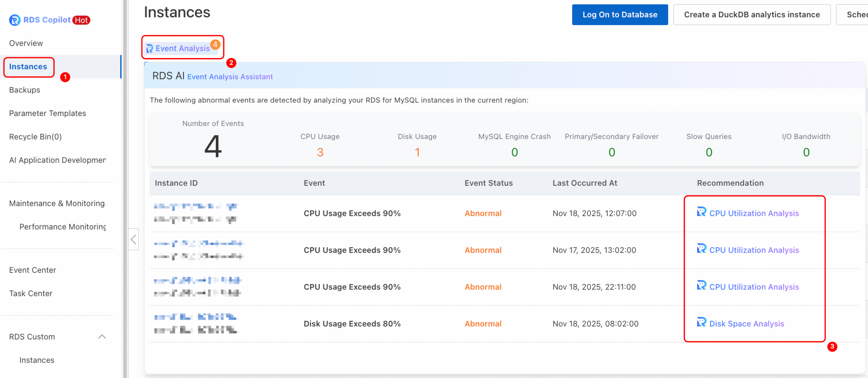Open the Backups menu item

coord(25,90)
